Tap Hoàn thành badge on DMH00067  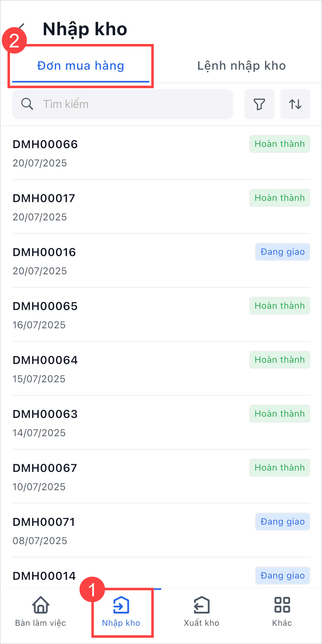coord(280,468)
